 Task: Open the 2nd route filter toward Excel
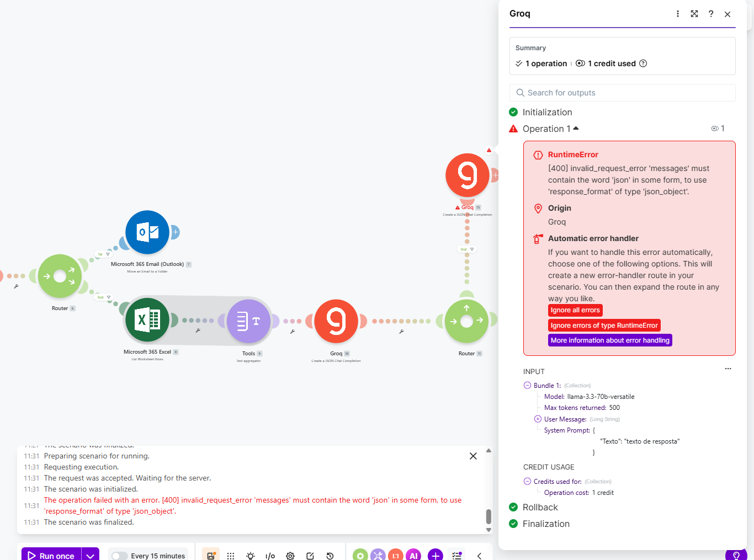tap(104, 297)
